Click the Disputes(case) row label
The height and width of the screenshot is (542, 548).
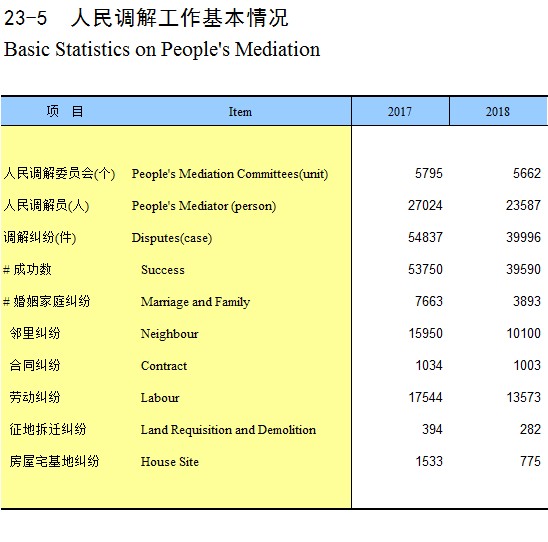pos(172,238)
